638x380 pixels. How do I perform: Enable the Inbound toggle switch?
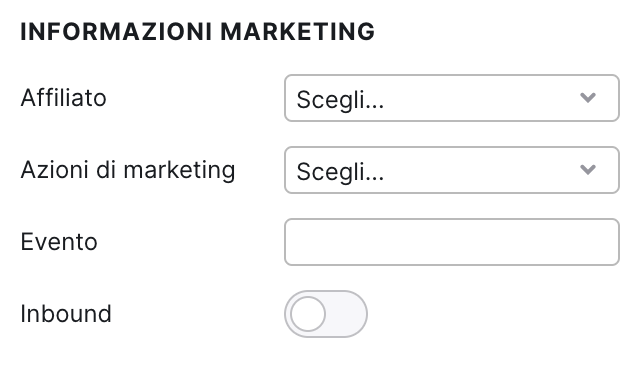326,314
